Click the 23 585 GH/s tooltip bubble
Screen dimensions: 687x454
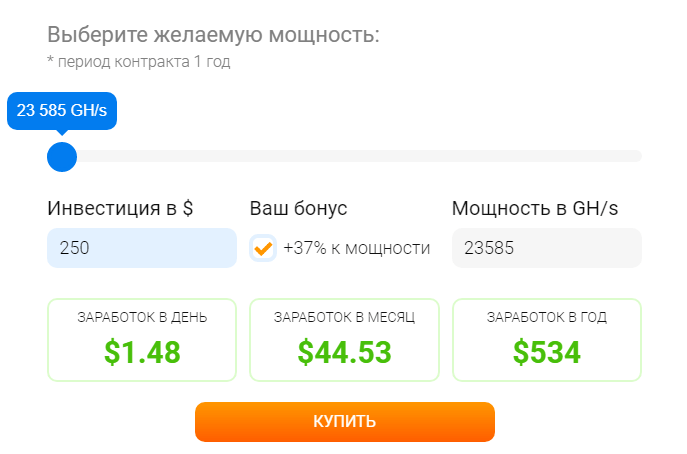tap(62, 110)
